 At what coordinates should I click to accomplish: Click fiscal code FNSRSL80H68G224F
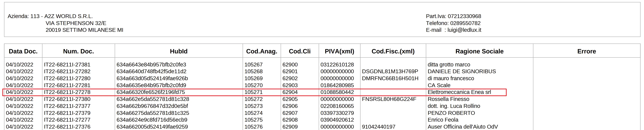(389, 99)
